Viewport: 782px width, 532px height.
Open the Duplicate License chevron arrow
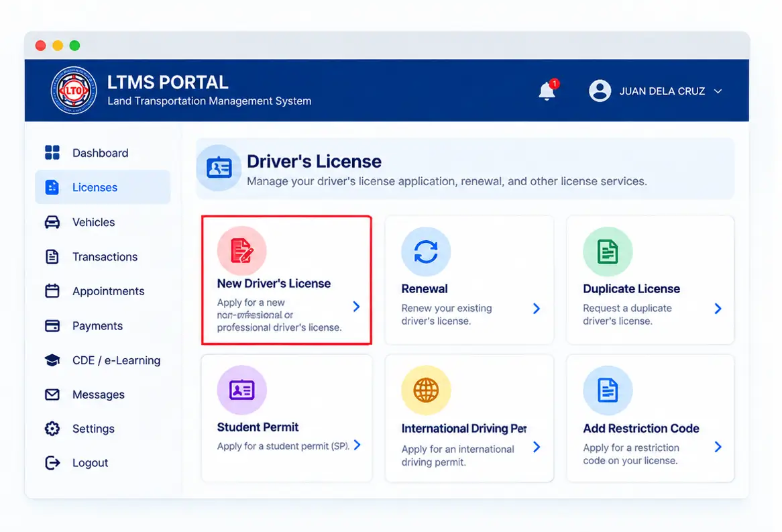(x=718, y=309)
